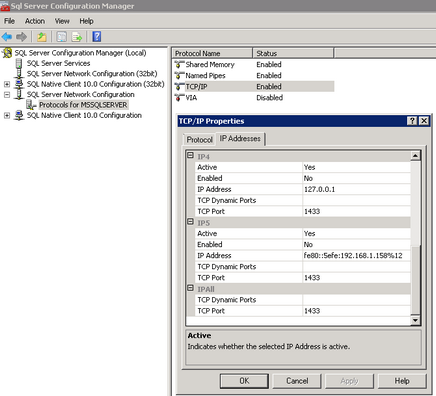Click the blue Back arrow toolbar icon

coord(7,37)
